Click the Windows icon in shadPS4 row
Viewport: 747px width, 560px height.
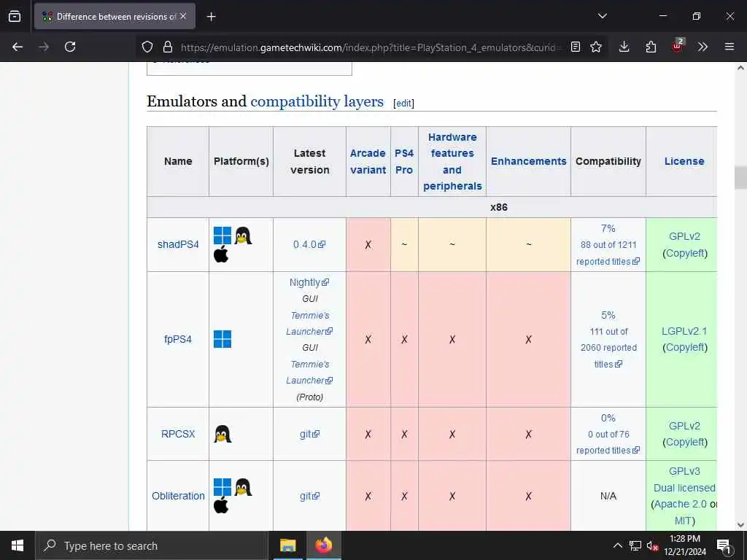[x=222, y=236]
